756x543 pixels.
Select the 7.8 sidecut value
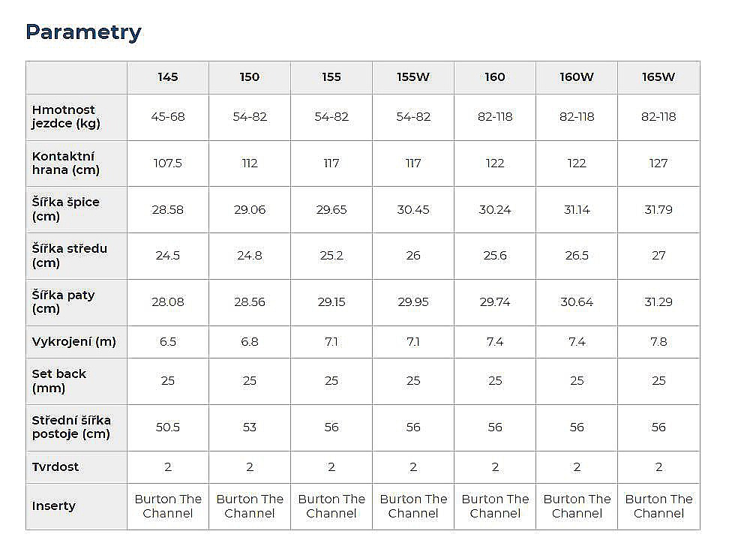pyautogui.click(x=658, y=342)
